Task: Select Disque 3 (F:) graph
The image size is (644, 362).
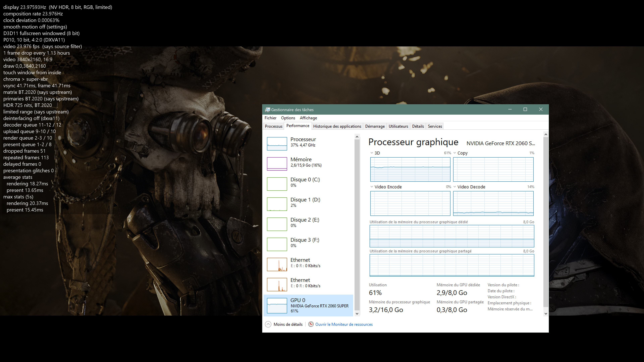Action: 277,244
